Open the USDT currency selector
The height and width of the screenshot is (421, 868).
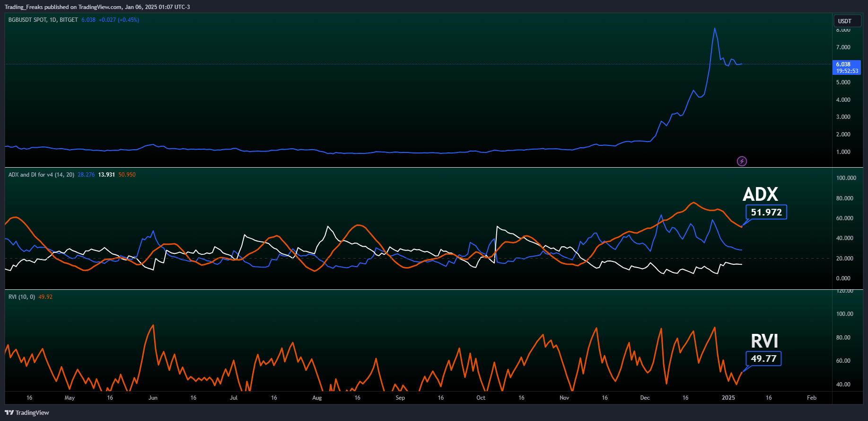point(847,21)
